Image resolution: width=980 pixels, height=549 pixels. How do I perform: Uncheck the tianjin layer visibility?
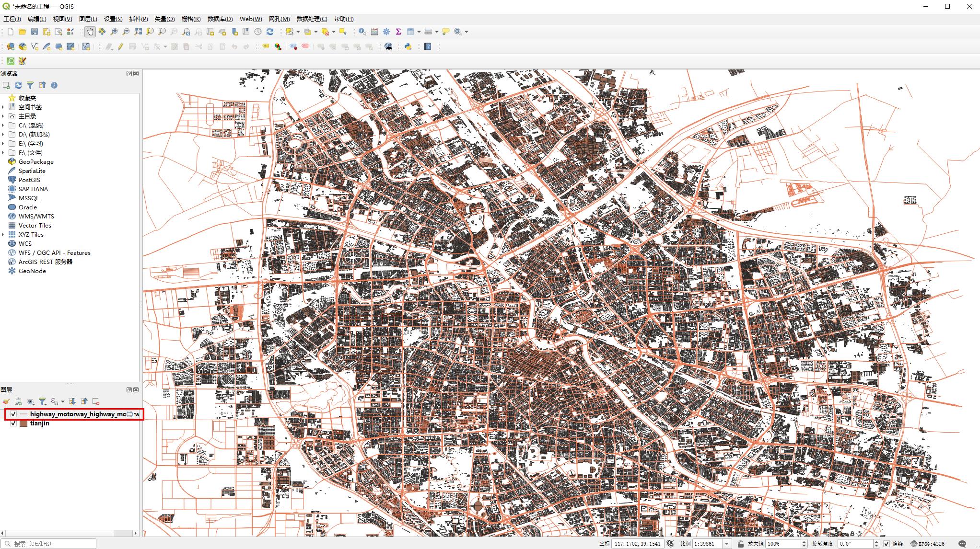pyautogui.click(x=13, y=423)
